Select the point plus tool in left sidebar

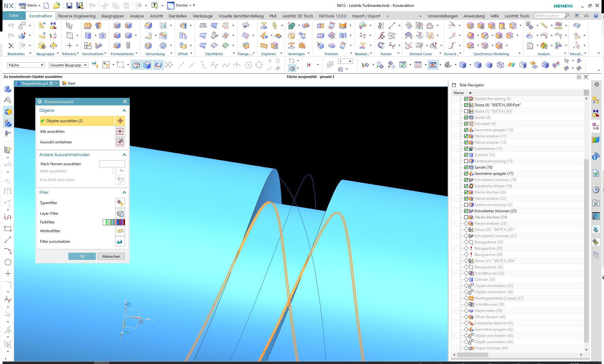8,273
